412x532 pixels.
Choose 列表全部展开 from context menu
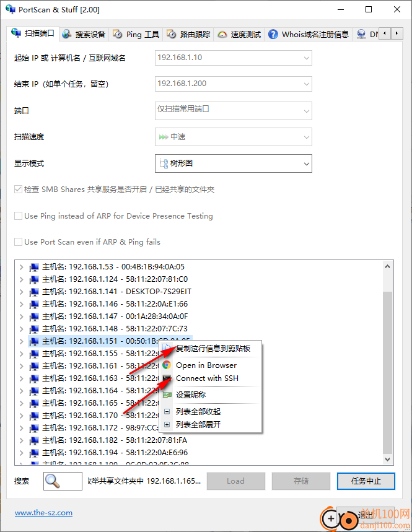coord(211,424)
